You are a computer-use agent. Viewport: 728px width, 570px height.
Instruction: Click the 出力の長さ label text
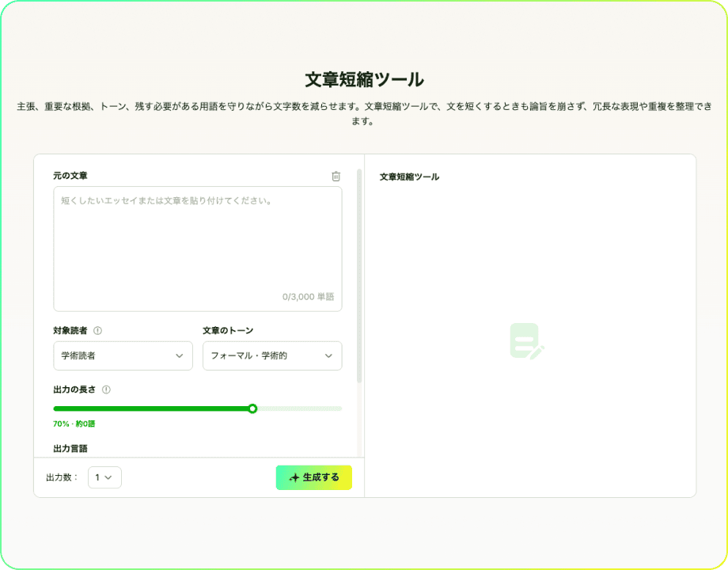click(74, 389)
